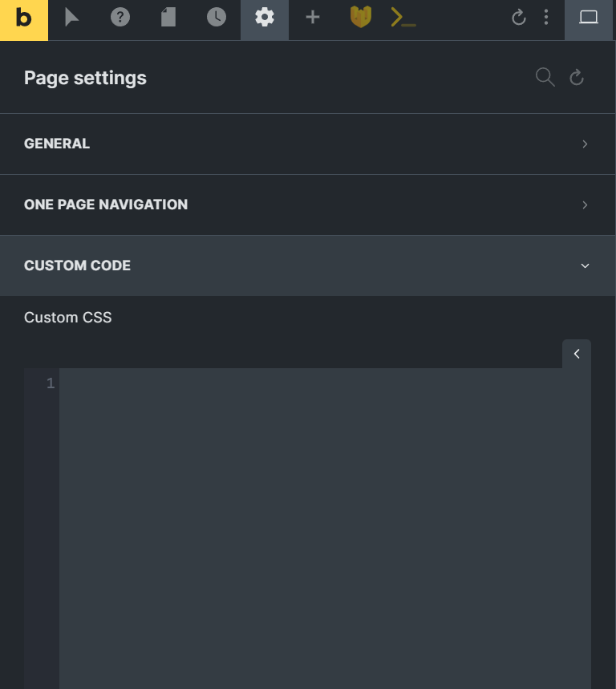Click the plus icon to add elements
The height and width of the screenshot is (689, 616).
pos(312,18)
